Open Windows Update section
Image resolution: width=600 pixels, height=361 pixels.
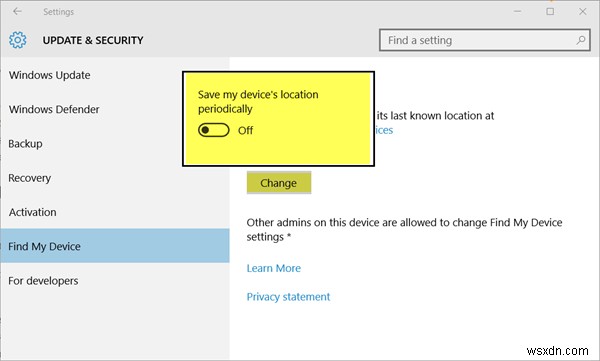tap(50, 75)
